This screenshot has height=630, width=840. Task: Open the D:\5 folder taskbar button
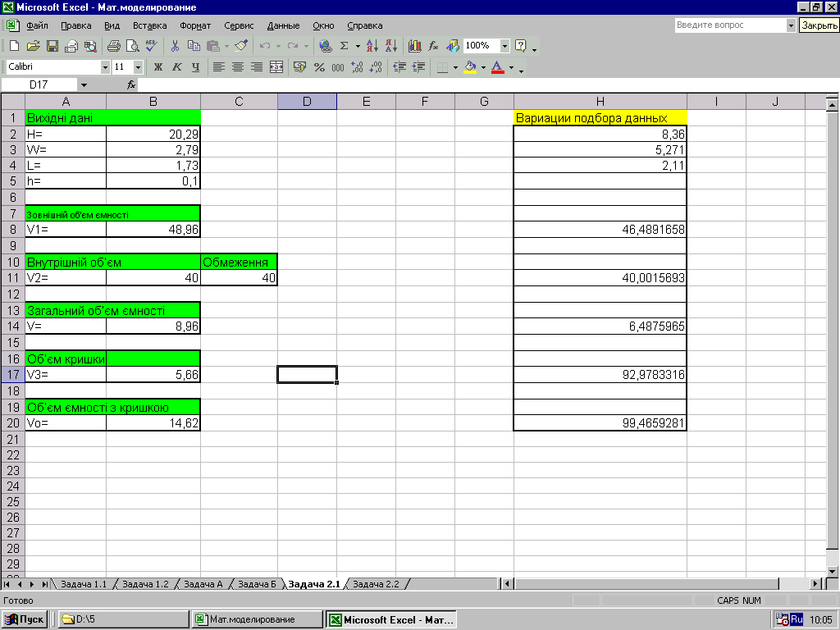pyautogui.click(x=123, y=619)
